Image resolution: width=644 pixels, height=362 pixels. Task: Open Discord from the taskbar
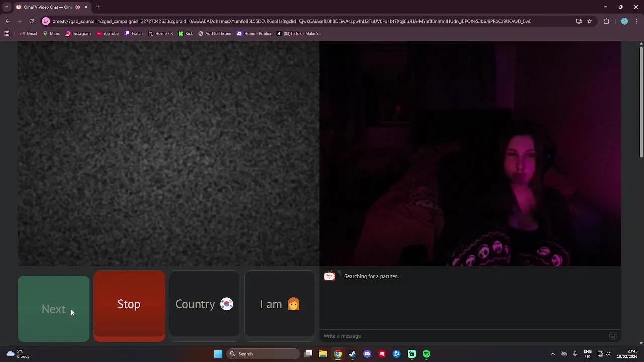coord(367,354)
